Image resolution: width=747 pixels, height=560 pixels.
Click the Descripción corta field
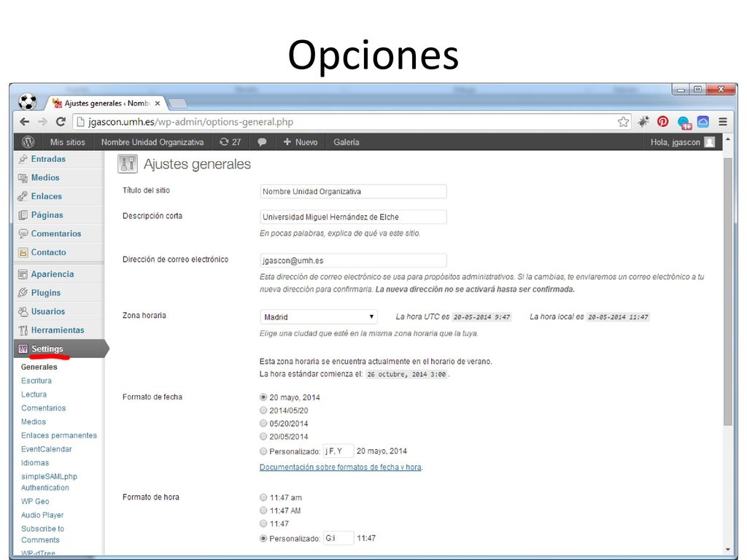353,217
